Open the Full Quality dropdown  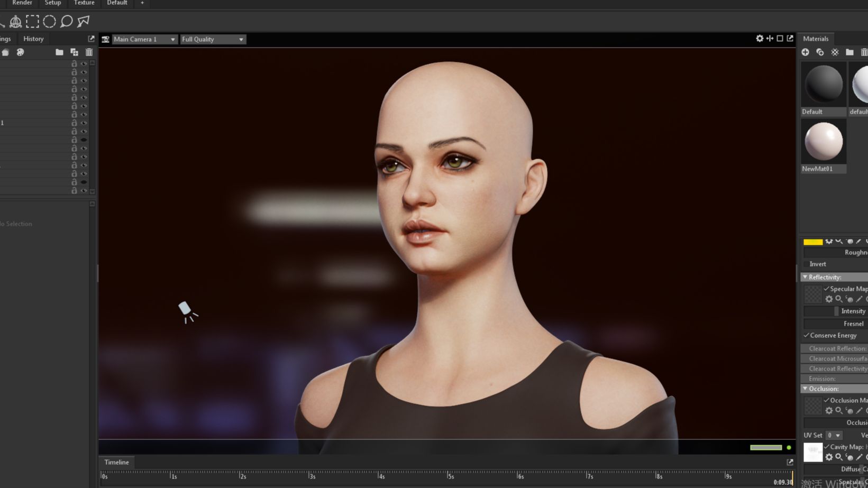(x=213, y=39)
